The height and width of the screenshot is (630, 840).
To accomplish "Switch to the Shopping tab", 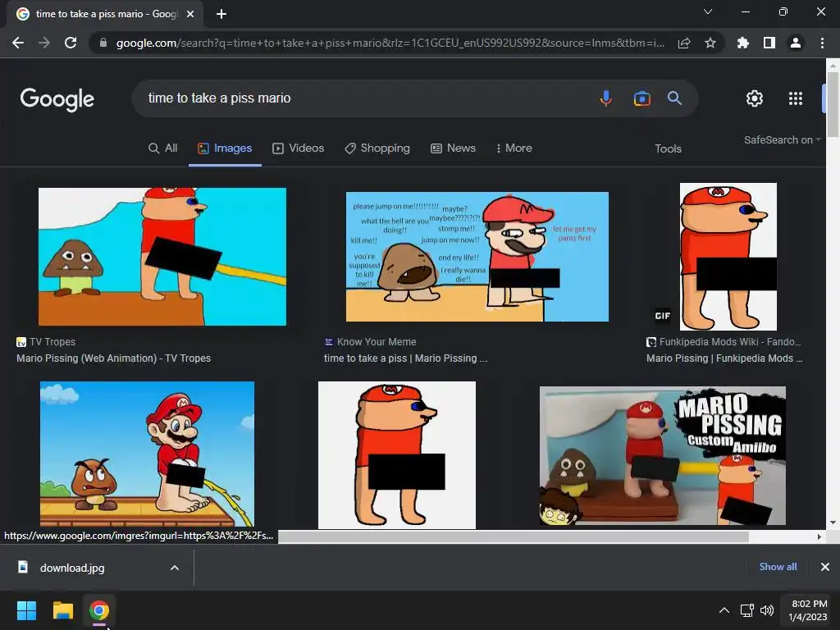I will pos(377,148).
